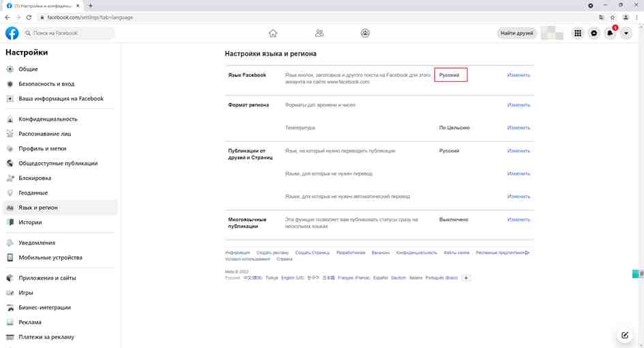Open the Вакансии footer link

point(380,253)
